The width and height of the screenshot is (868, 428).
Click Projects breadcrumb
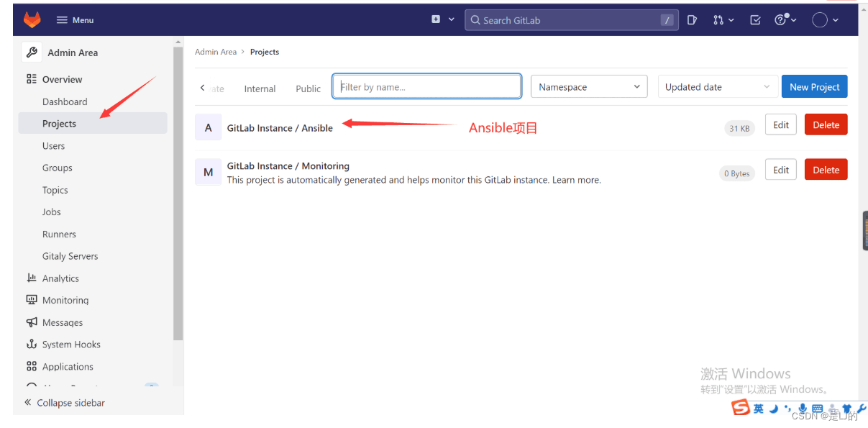[265, 52]
